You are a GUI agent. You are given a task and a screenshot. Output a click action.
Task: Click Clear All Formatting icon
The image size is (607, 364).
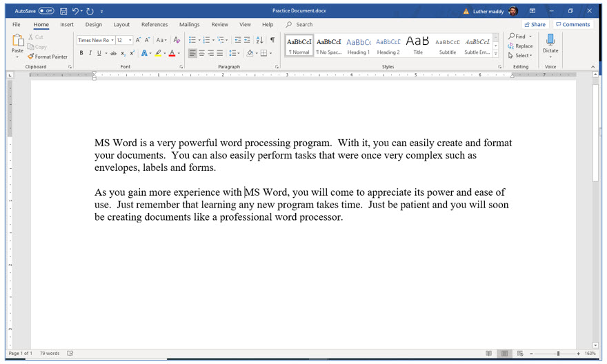point(177,40)
